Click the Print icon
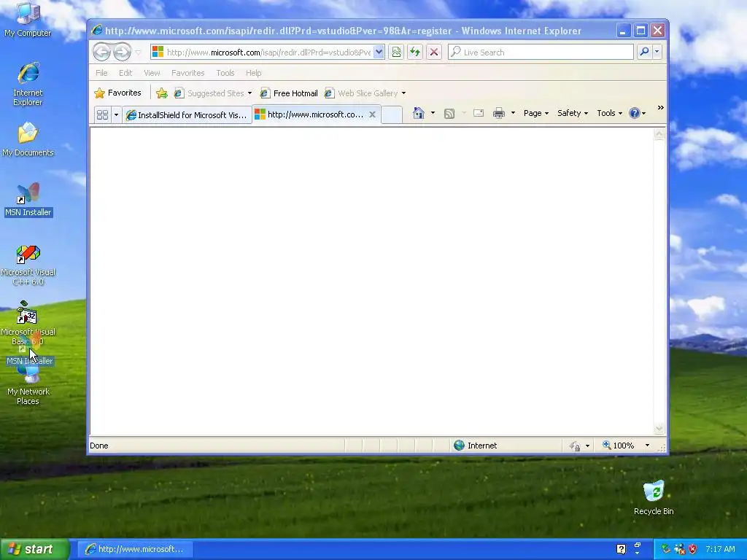The image size is (747, 560). pos(499,113)
